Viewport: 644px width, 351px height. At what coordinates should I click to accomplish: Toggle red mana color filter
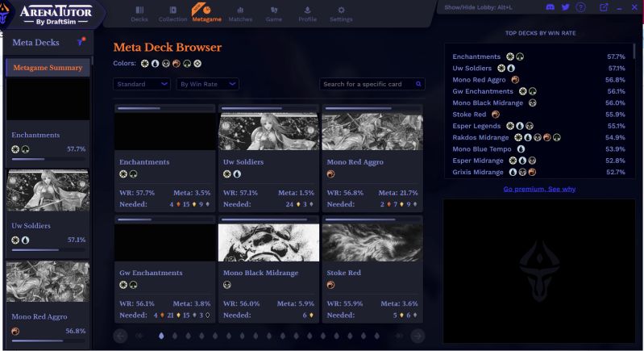177,63
